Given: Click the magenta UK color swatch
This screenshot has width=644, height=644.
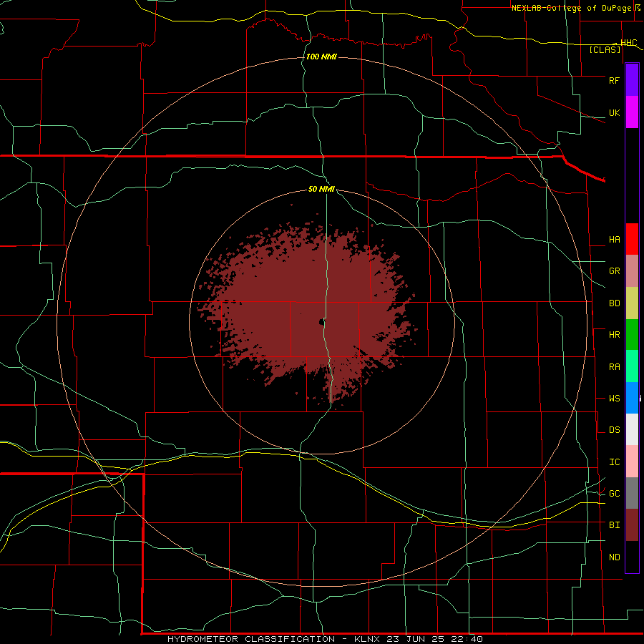Looking at the screenshot, I should (x=632, y=112).
